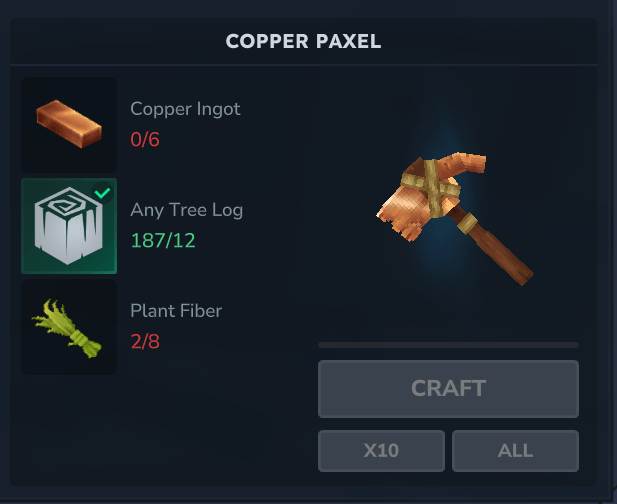Image resolution: width=617 pixels, height=504 pixels.
Task: Click the crafting progress bar
Action: pyautogui.click(x=448, y=345)
